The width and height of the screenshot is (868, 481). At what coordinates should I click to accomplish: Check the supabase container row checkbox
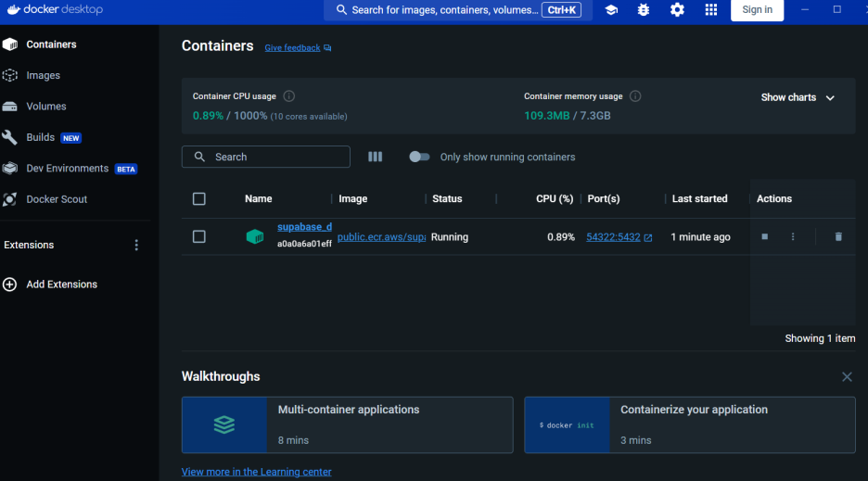tap(199, 237)
